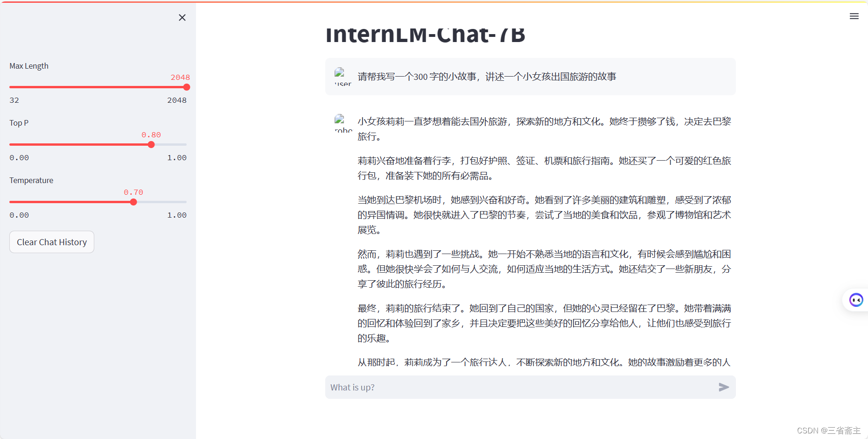Open the hamburger main menu
The image size is (868, 439).
click(854, 16)
